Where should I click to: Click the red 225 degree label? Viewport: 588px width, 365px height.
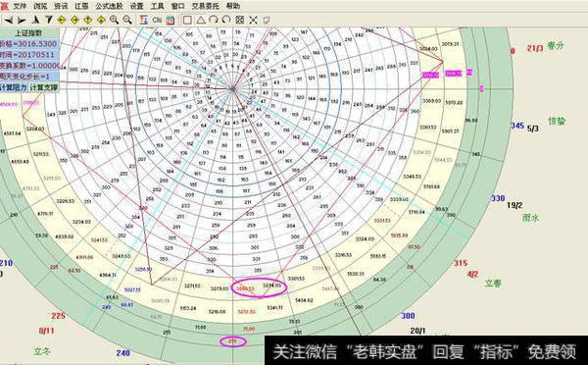click(59, 316)
